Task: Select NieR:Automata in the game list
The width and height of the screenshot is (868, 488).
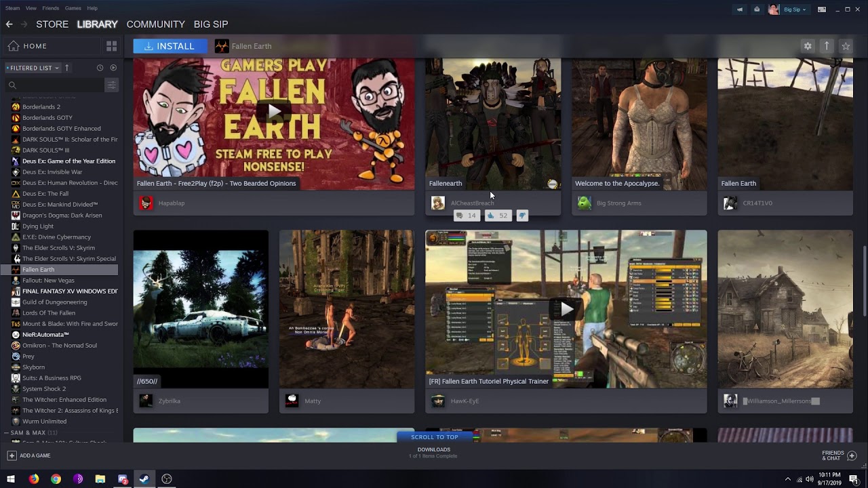Action: 45,334
